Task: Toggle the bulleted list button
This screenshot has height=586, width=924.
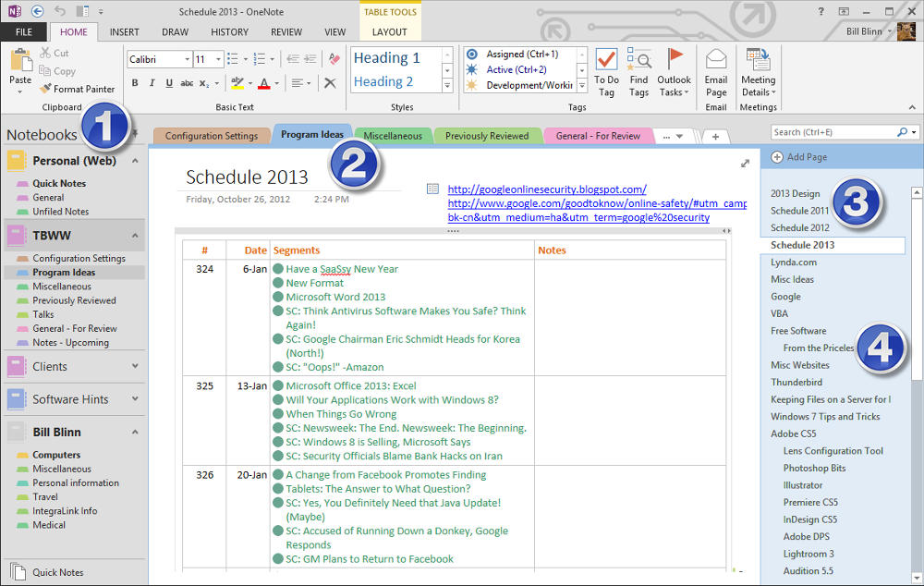Action: 233,59
